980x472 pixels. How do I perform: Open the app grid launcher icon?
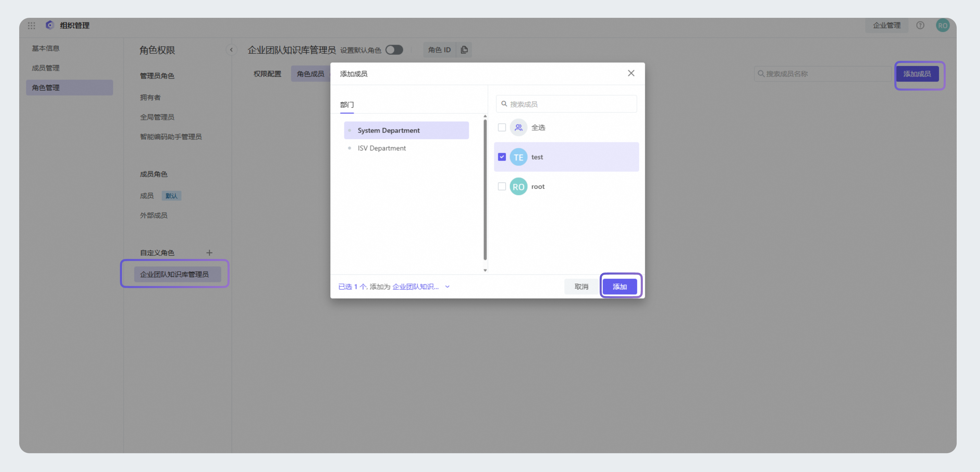(x=32, y=25)
